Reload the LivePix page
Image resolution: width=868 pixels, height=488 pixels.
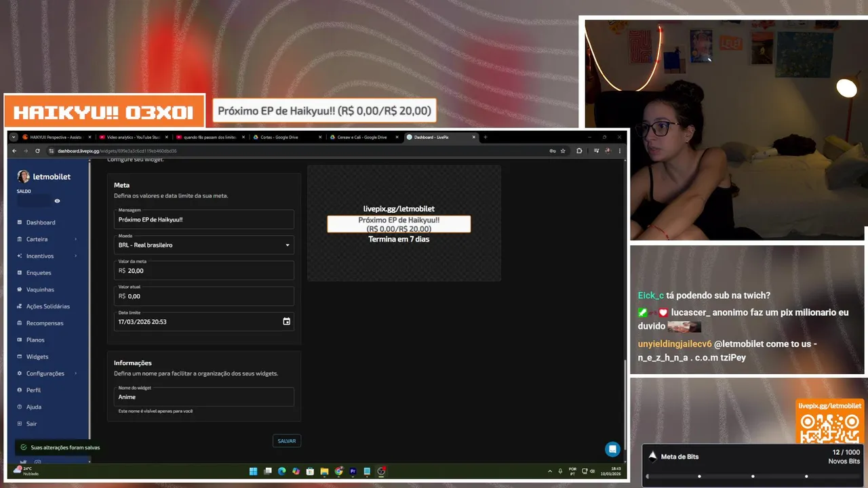(x=37, y=150)
